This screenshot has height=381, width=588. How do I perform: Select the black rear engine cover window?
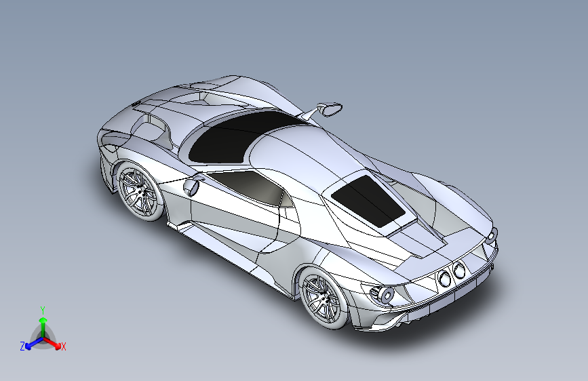click(x=368, y=201)
